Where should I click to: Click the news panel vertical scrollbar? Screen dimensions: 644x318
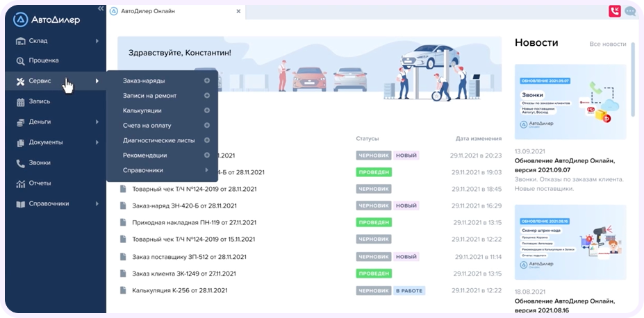click(x=633, y=78)
